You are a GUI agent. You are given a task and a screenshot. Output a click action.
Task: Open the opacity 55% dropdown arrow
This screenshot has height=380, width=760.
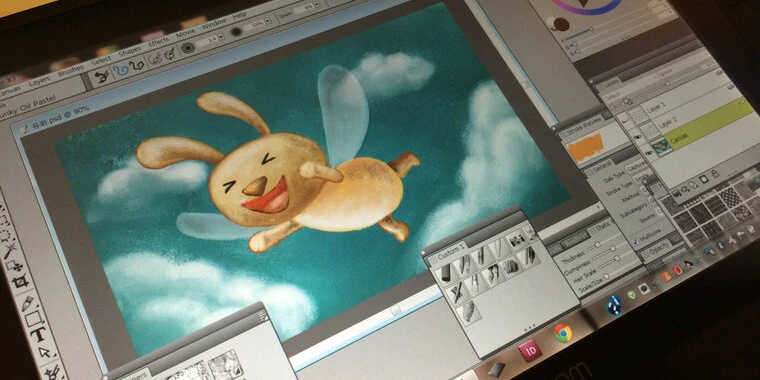pos(269,21)
